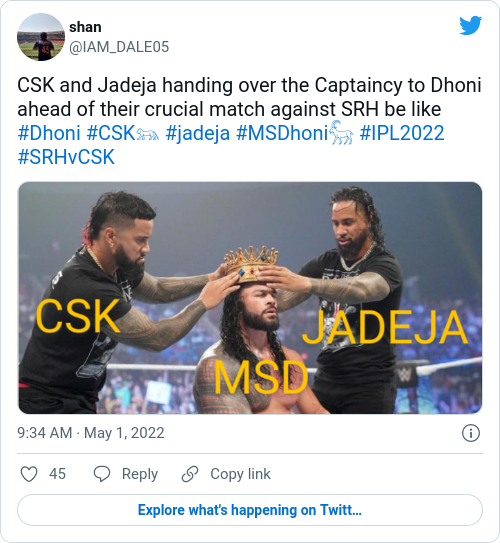
Task: Click the Twitter bird logo
Action: (x=471, y=25)
